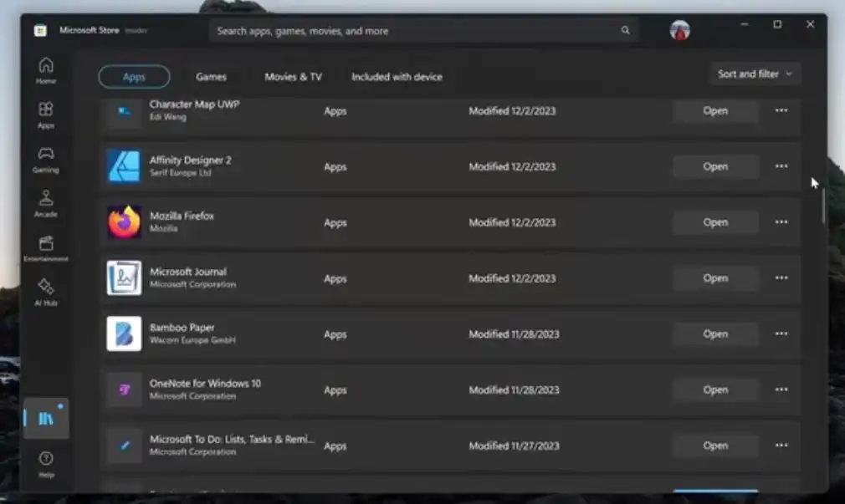The height and width of the screenshot is (504, 845).
Task: Open the Entertainment section in sidebar
Action: 46,247
